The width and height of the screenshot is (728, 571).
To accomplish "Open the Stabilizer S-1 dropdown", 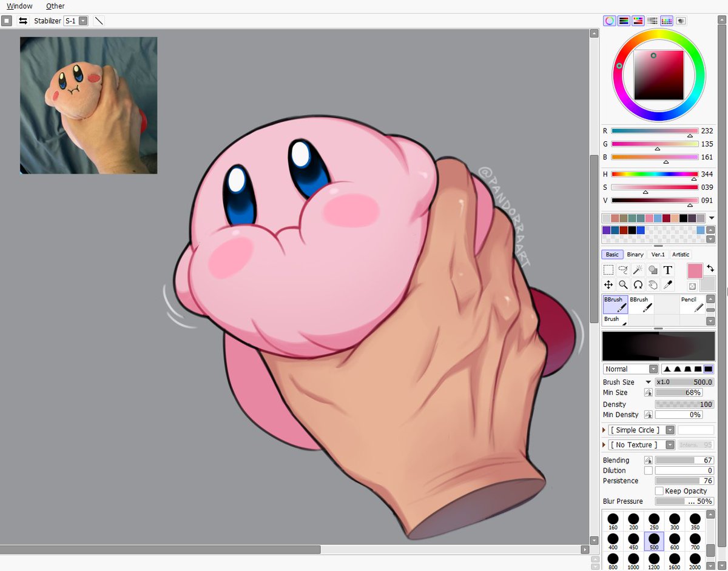I will coord(83,20).
